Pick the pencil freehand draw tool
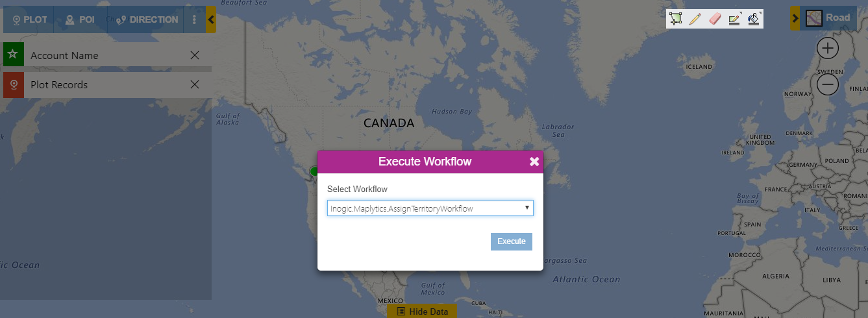 pos(695,19)
